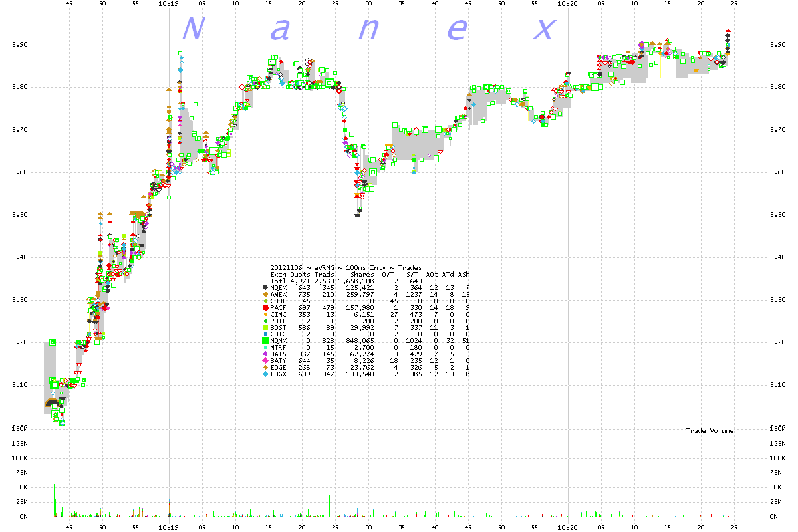The height and width of the screenshot is (532, 798).
Task: Click the total quotes value '4,971'
Action: (301, 281)
